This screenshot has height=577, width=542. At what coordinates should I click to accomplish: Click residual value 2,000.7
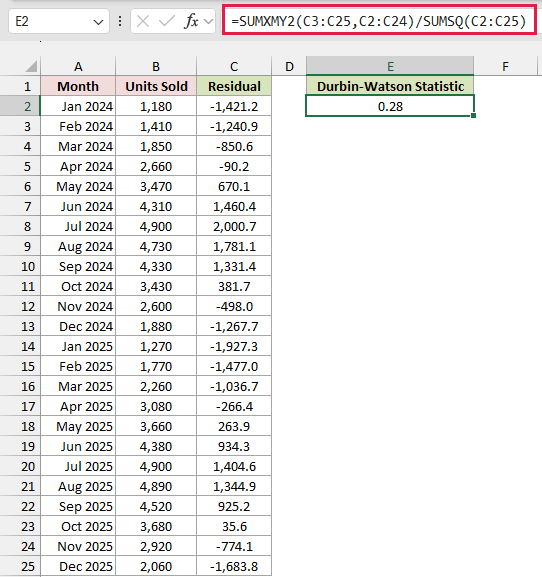pos(234,226)
